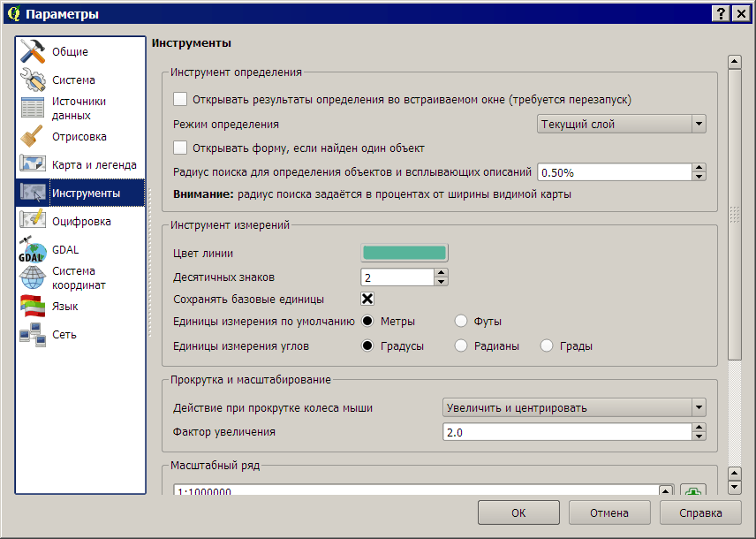756x539 pixels.
Task: Change the measure line color swatch
Action: point(403,252)
